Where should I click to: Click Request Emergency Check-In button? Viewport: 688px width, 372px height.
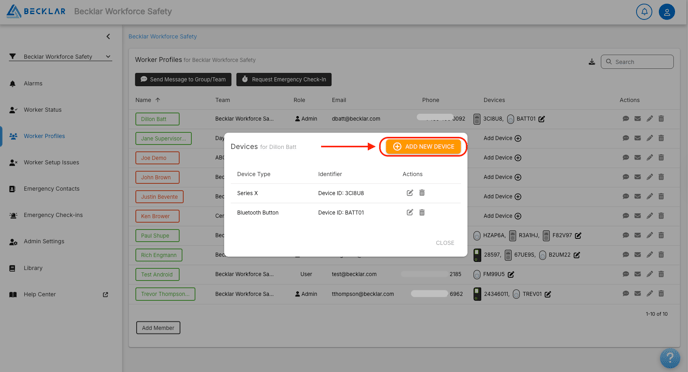coord(284,79)
